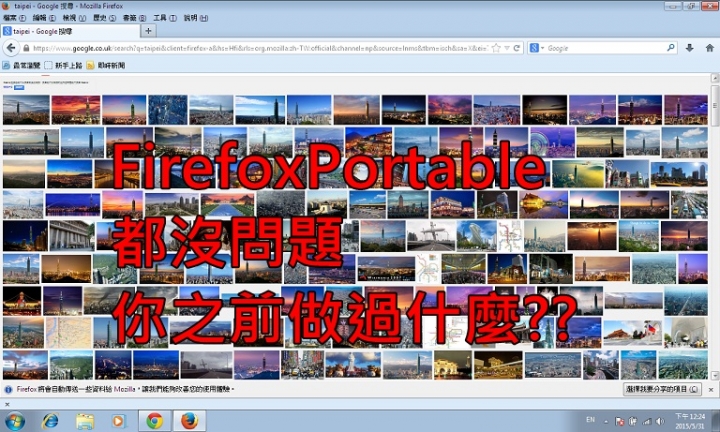Screen dimensions: 720x432
Task: Open Windows Explorer folder from taskbar
Action: 85,421
